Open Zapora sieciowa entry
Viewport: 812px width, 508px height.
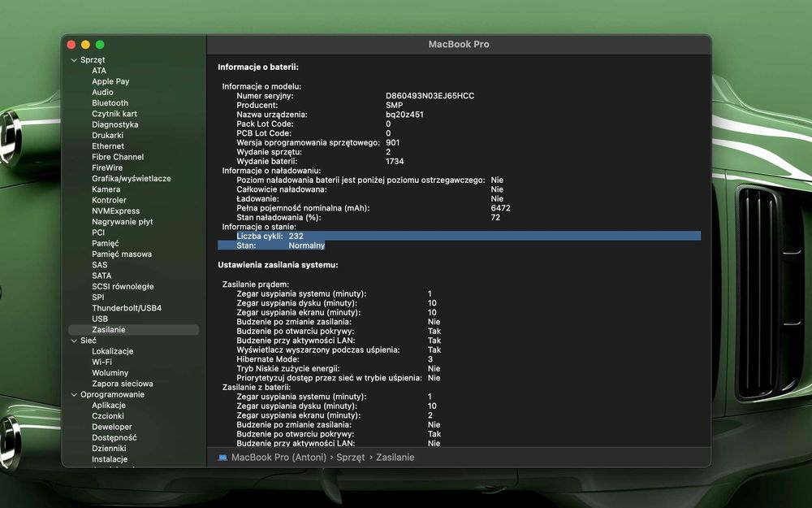(x=123, y=384)
